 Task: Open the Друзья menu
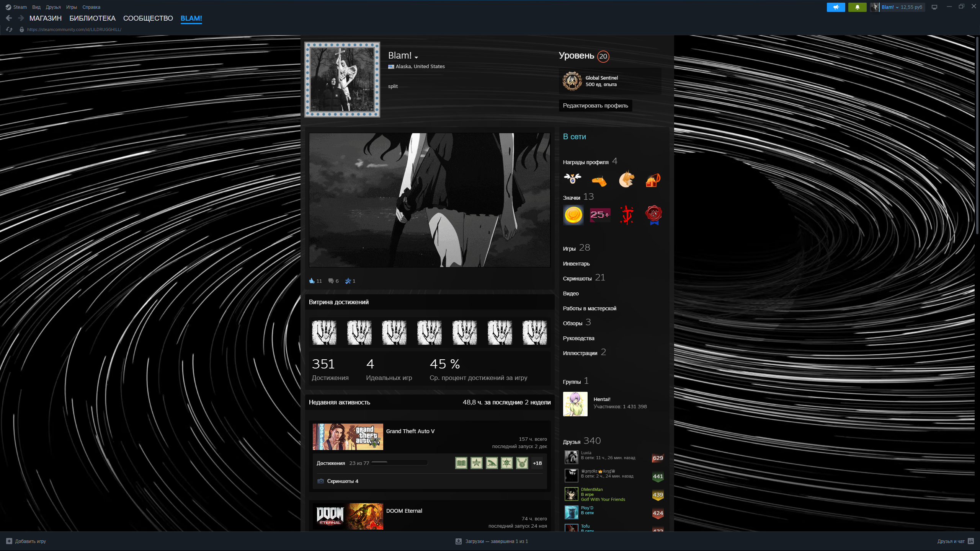53,7
